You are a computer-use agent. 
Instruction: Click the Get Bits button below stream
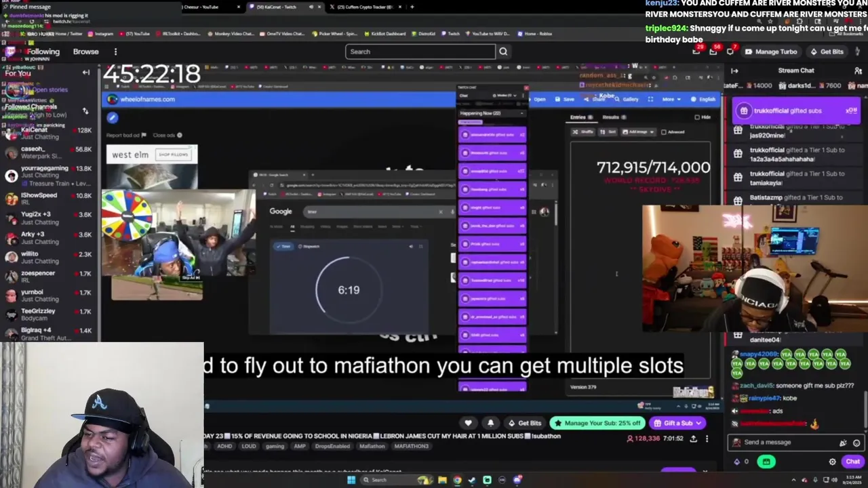[525, 423]
